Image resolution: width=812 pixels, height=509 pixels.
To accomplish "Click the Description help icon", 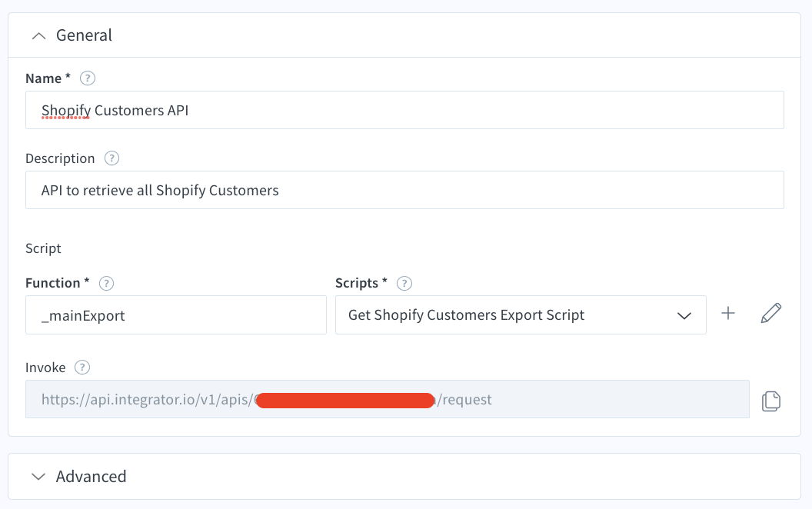I will pyautogui.click(x=111, y=158).
